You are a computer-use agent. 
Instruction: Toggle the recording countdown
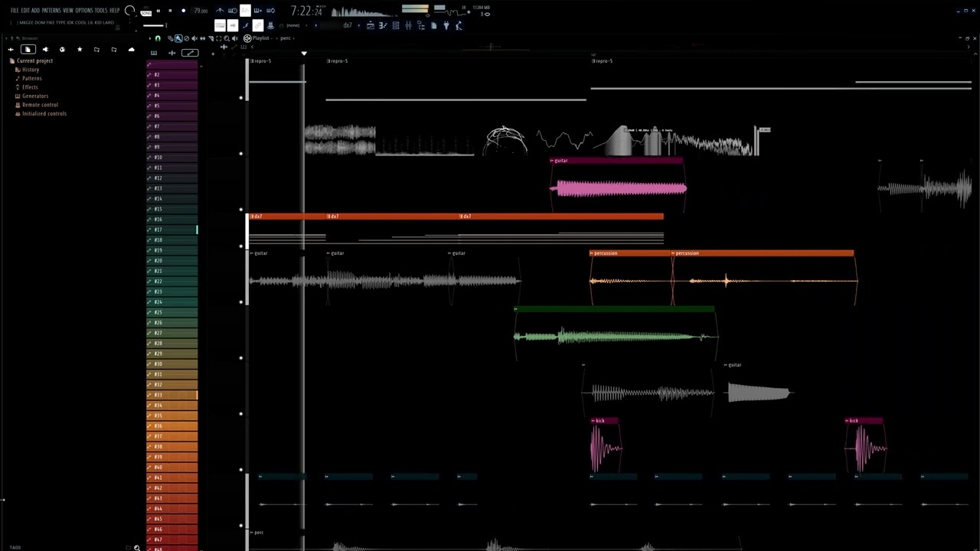pos(245,11)
